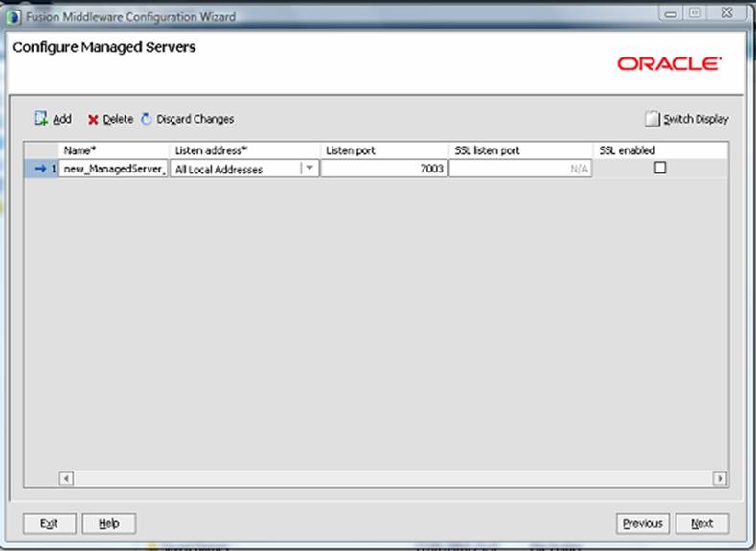Click the horizontal scrollbar right arrow
Screen dimensions: 756x551
point(720,479)
